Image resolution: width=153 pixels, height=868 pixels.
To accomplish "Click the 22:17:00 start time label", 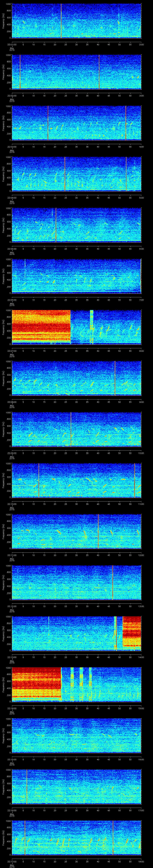I will tap(12, 861).
